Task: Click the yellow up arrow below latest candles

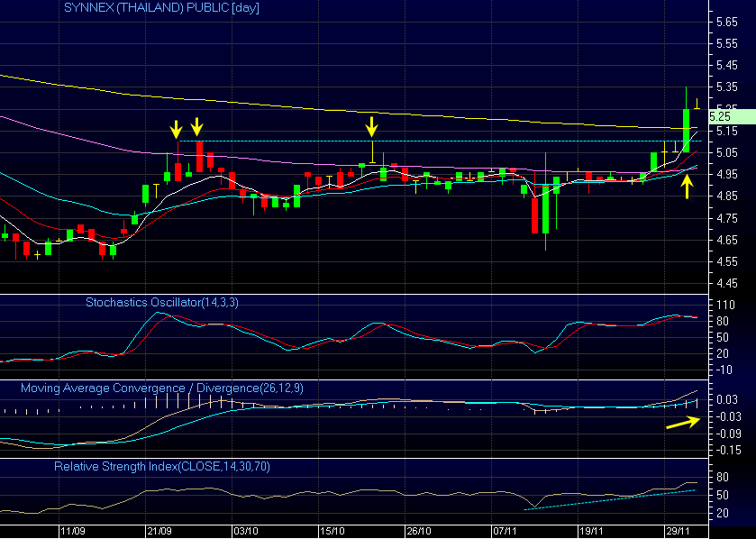Action: [688, 186]
